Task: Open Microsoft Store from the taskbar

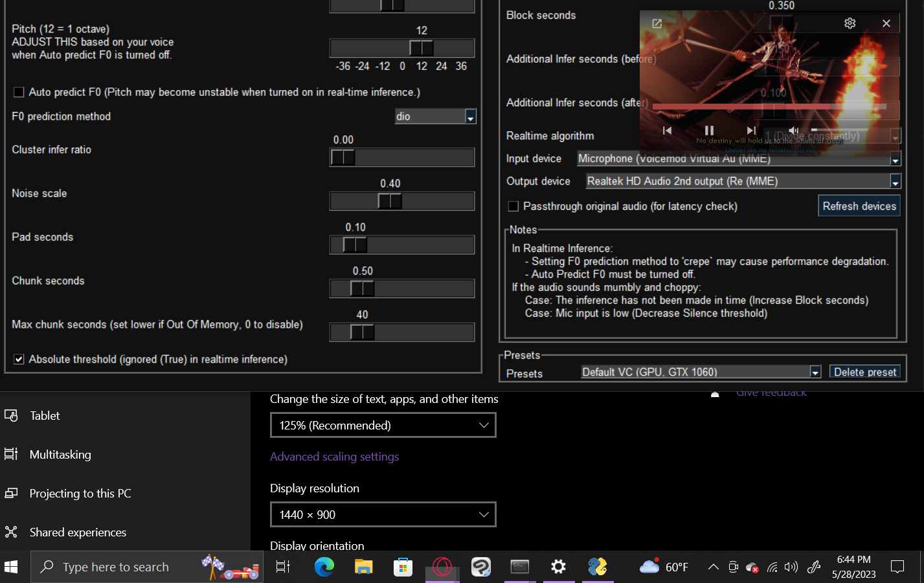Action: (x=403, y=567)
